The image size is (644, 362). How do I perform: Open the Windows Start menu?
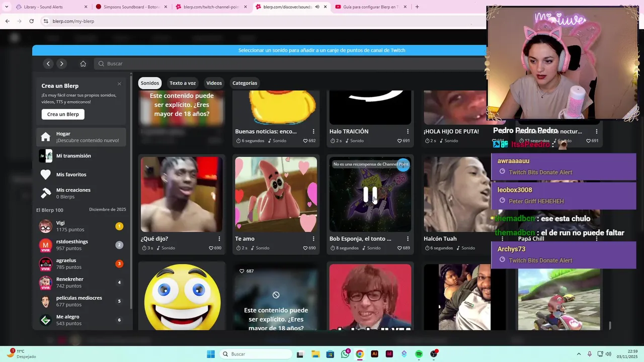(x=210, y=354)
